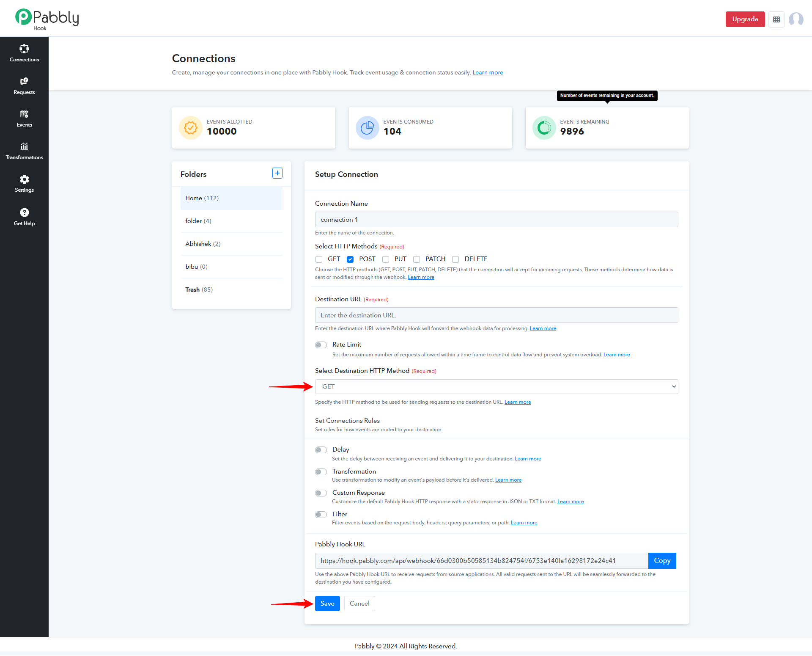Image resolution: width=812 pixels, height=656 pixels.
Task: Open Learn more link for Rate Limit
Action: [x=617, y=355]
